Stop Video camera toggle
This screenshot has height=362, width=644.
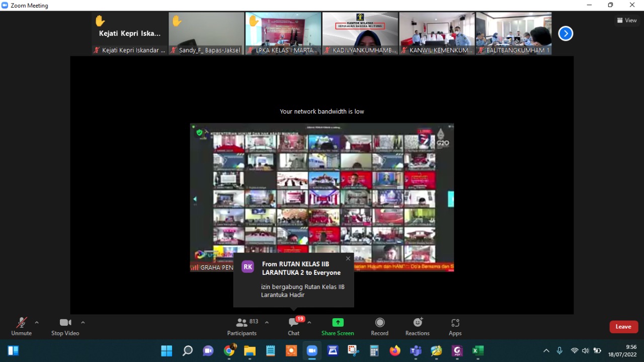tap(65, 326)
